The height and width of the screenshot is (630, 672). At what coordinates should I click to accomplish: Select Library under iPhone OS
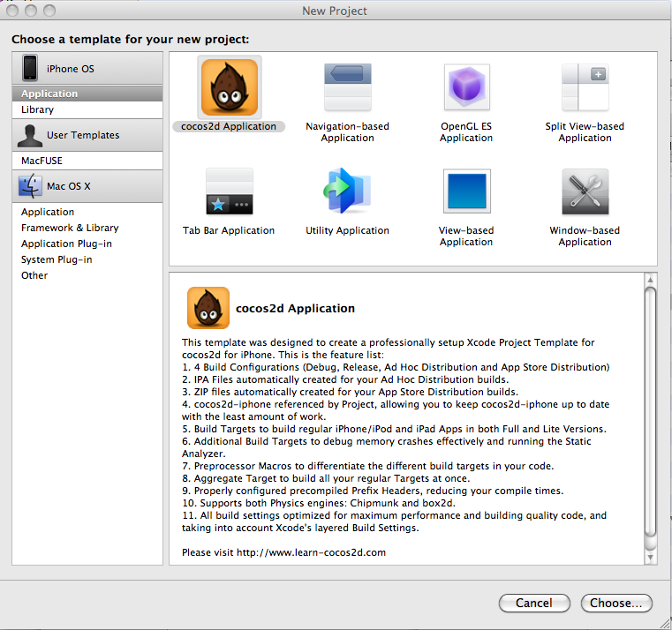pyautogui.click(x=87, y=109)
